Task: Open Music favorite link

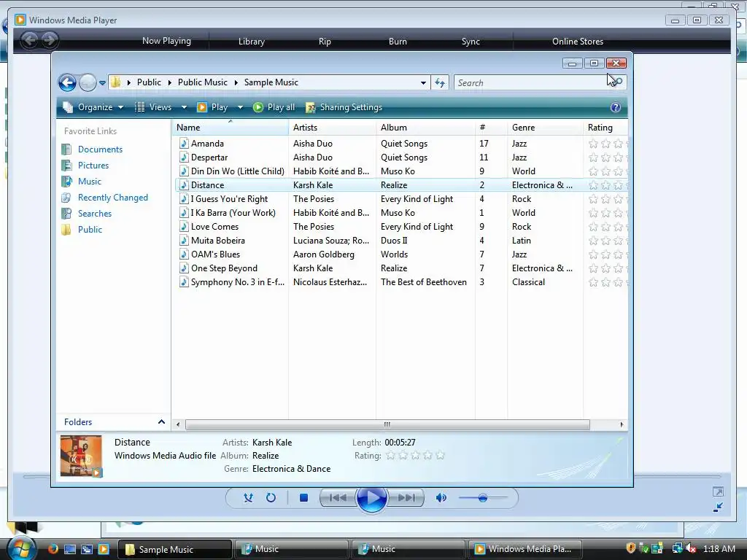Action: click(x=90, y=182)
